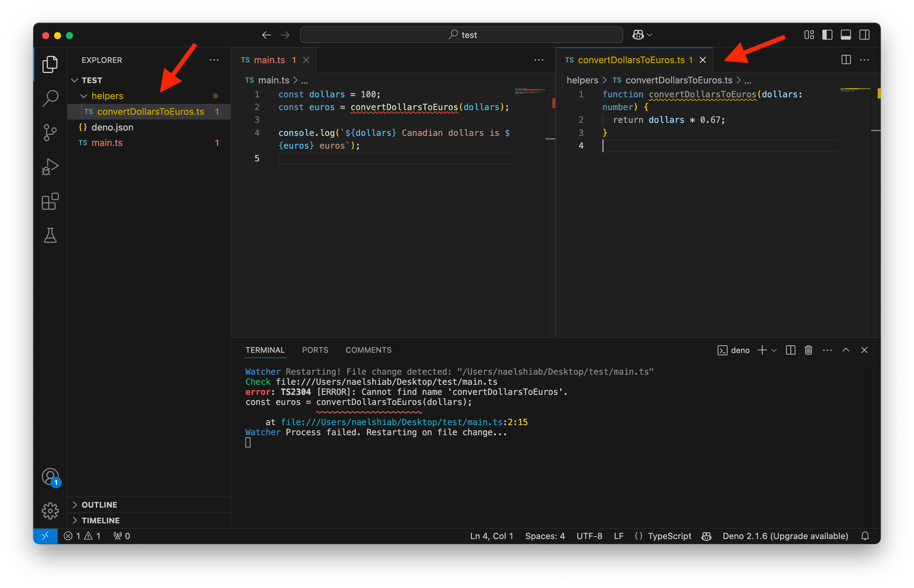
Task: Place cursor on empty line 5 of main.ts
Action: tap(395, 158)
